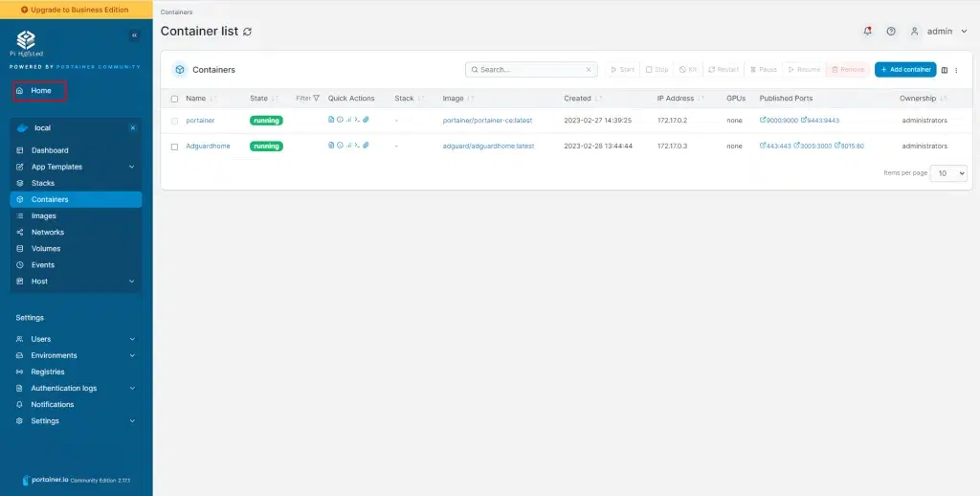
Task: Expand the Environments submenu
Action: 132,355
